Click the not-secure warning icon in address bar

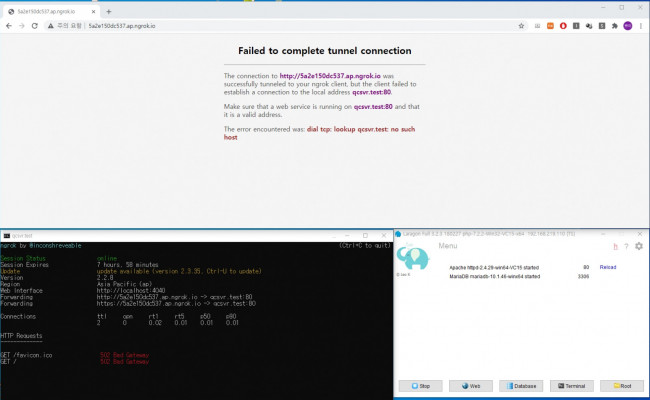point(50,26)
